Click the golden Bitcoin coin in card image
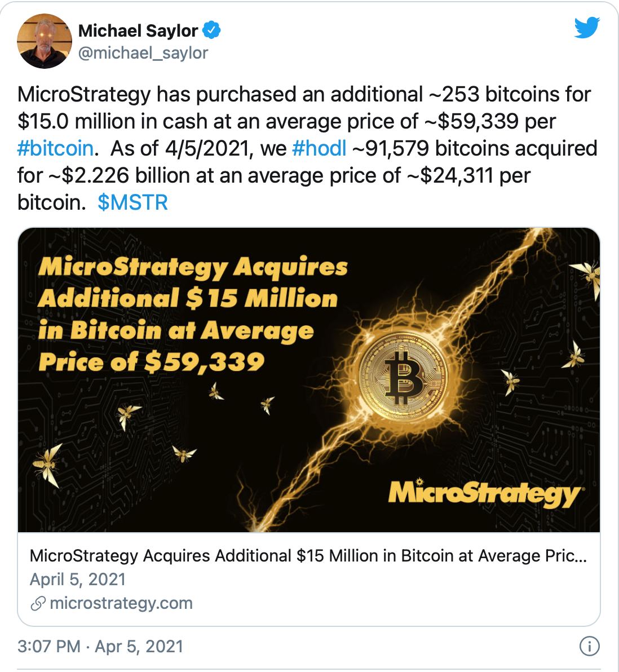The image size is (619, 672). 402,376
